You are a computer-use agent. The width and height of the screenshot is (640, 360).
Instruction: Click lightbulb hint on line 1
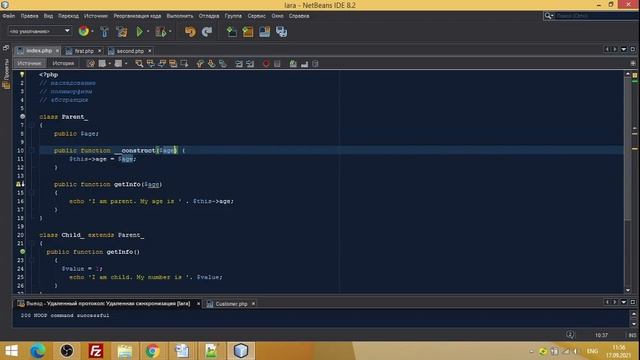click(x=22, y=74)
